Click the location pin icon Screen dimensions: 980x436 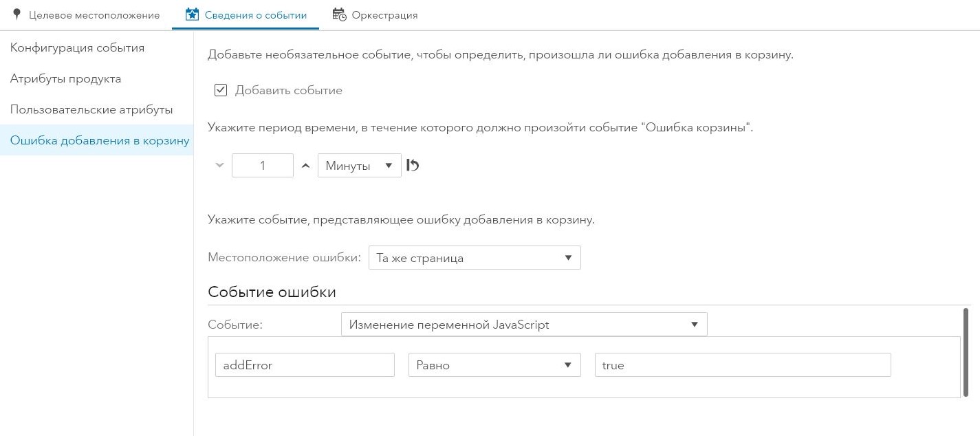coord(17,14)
